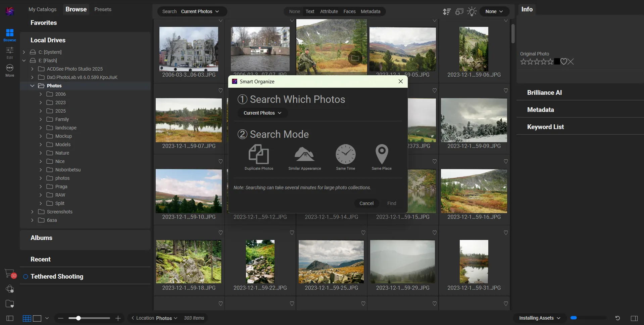
Task: Expand the 2006 folder
Action: (41, 94)
